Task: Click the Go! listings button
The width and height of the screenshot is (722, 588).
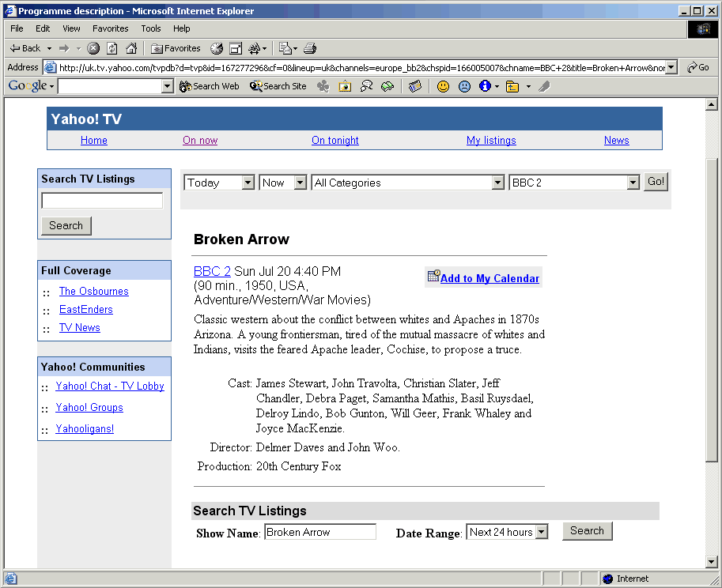Action: coord(656,182)
